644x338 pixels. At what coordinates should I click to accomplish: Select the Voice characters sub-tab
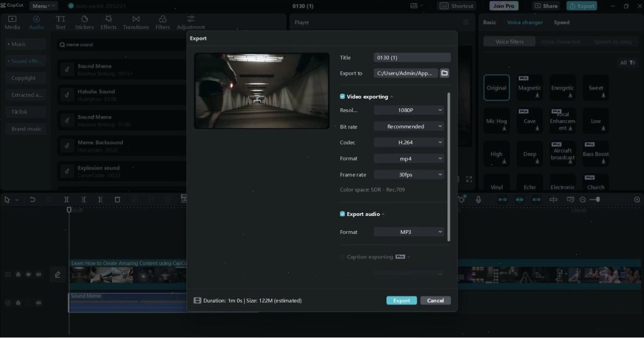click(x=561, y=41)
